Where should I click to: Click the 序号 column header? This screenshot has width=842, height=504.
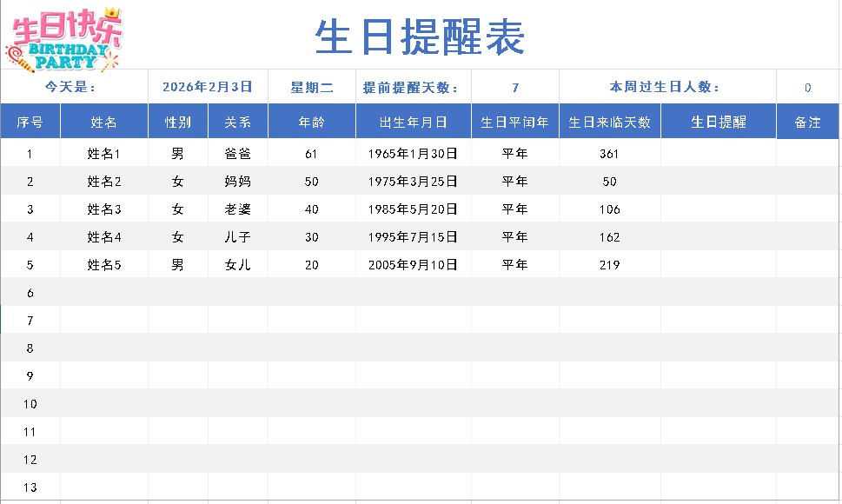(30, 122)
